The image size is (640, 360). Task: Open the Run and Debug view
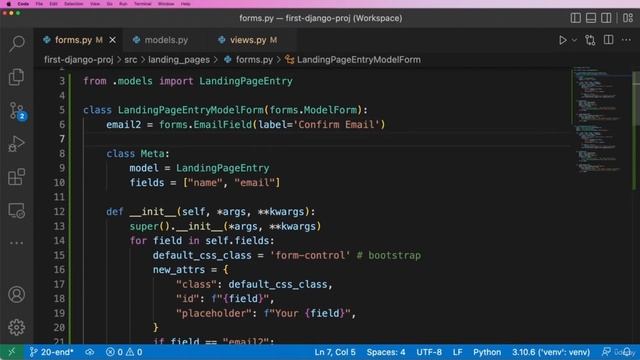point(17,144)
